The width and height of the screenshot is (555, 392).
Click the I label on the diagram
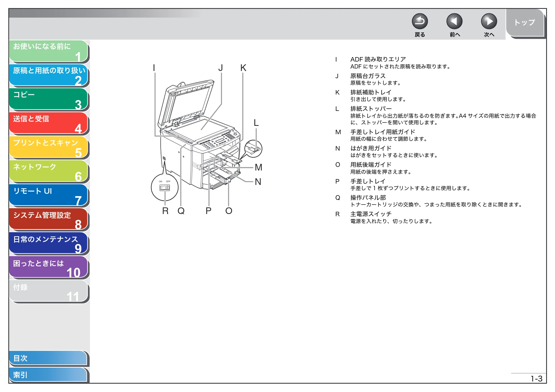tap(154, 68)
